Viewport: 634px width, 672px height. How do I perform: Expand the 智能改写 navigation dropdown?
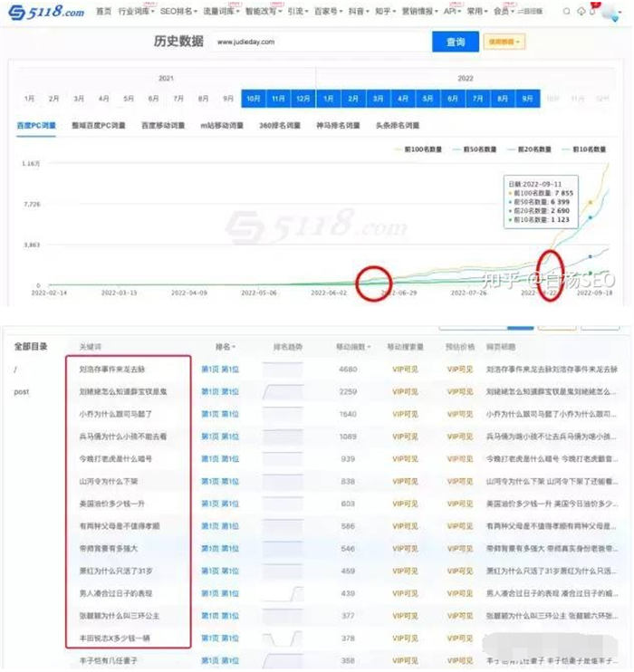(x=264, y=11)
